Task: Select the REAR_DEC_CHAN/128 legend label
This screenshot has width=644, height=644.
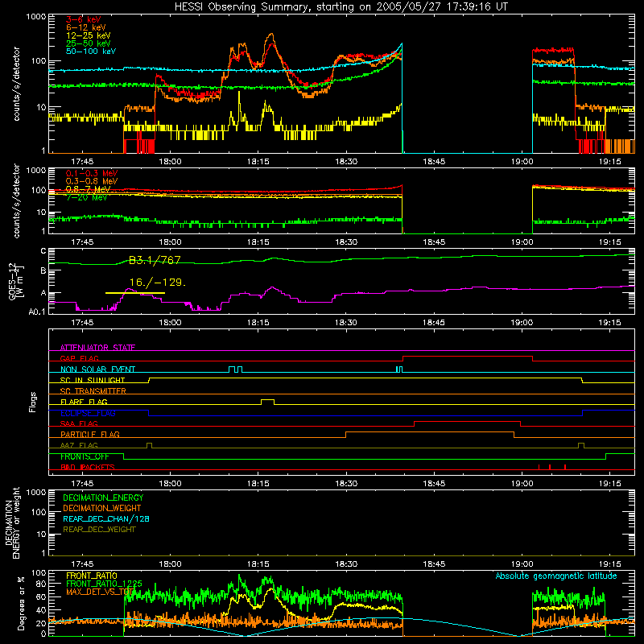Action: pos(106,518)
